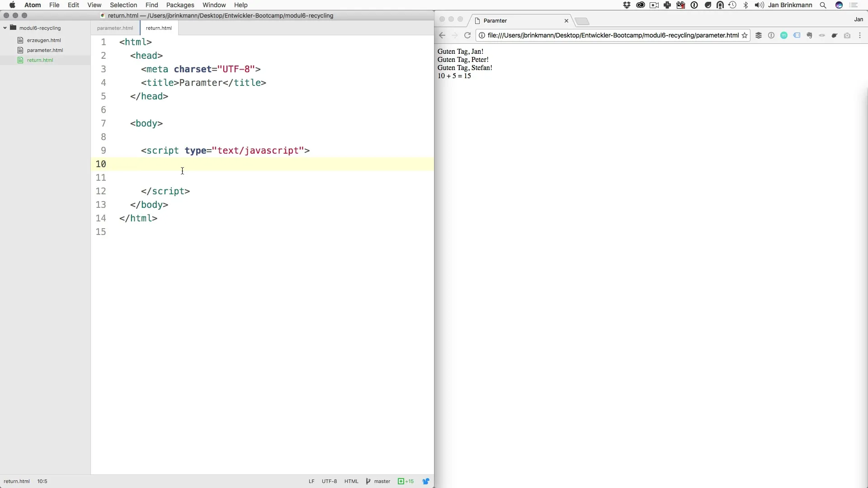Viewport: 868px width, 488px height.
Task: Click return.html file name in status bar
Action: (17, 481)
